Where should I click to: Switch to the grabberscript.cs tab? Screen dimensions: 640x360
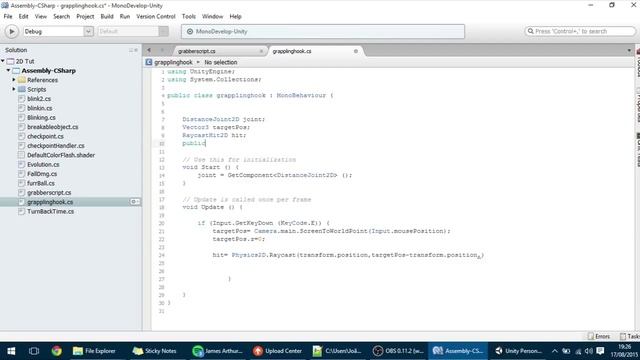tap(197, 51)
